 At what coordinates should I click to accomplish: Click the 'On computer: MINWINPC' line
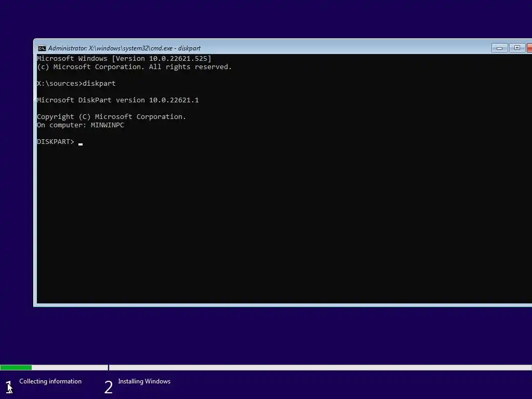click(81, 125)
